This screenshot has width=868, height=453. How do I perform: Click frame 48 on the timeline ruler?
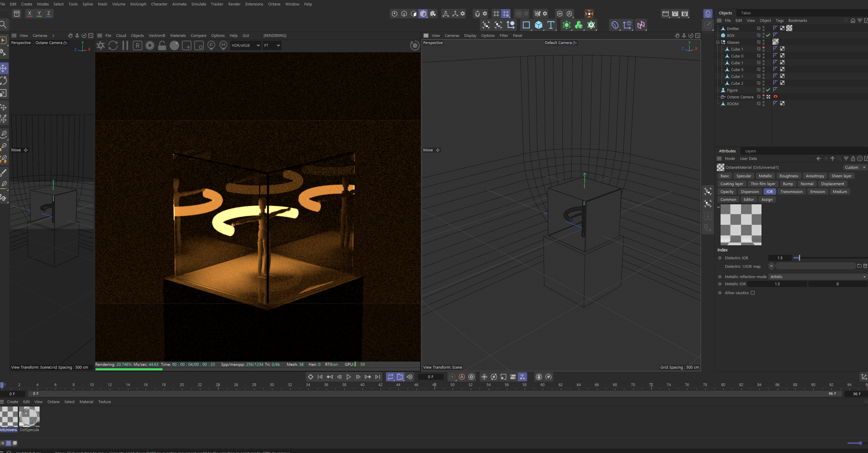pyautogui.click(x=434, y=385)
